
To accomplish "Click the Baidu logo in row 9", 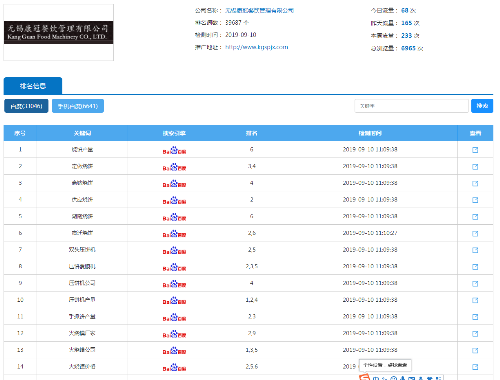I will click(x=174, y=284).
